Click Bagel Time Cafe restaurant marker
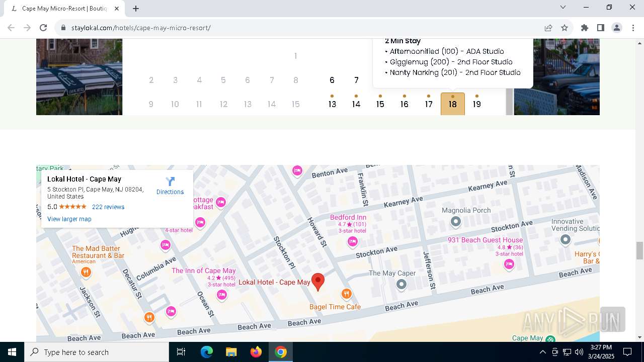The image size is (644, 362). [346, 294]
